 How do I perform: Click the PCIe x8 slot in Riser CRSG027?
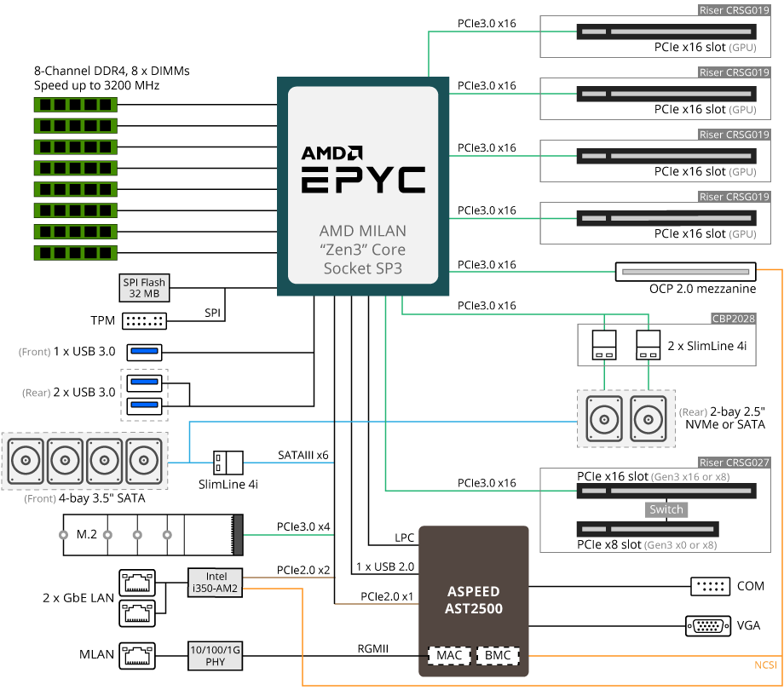click(x=666, y=528)
